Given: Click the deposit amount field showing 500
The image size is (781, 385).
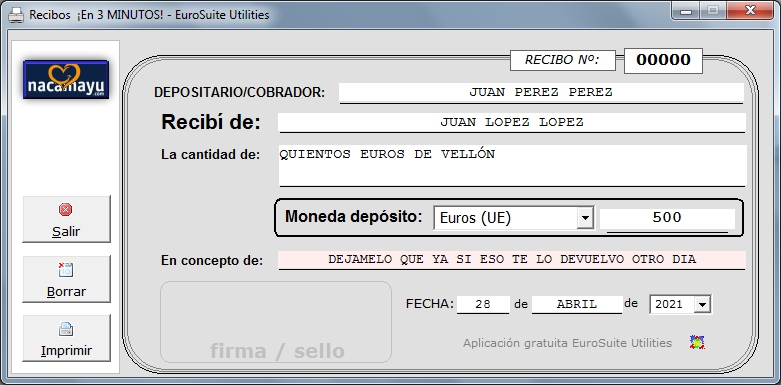Looking at the screenshot, I should pyautogui.click(x=667, y=219).
